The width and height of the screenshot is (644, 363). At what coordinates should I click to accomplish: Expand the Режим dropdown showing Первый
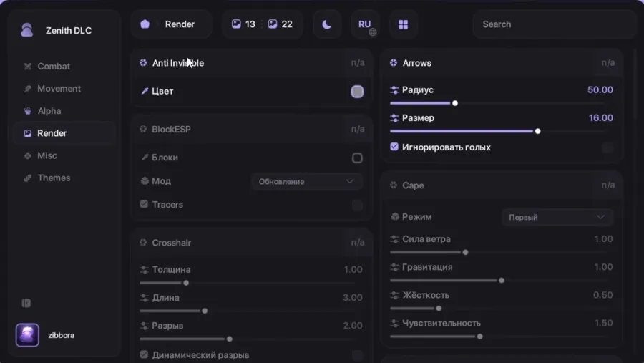(x=557, y=217)
